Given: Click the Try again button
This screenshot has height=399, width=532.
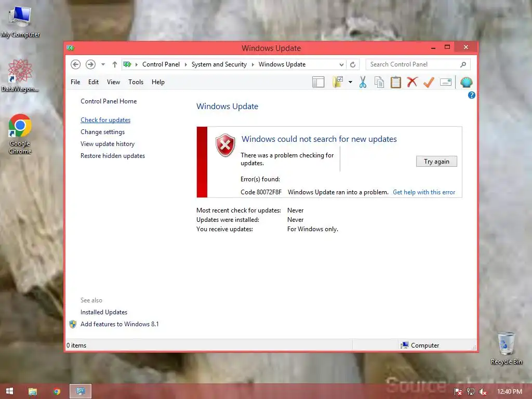Looking at the screenshot, I should (x=436, y=162).
